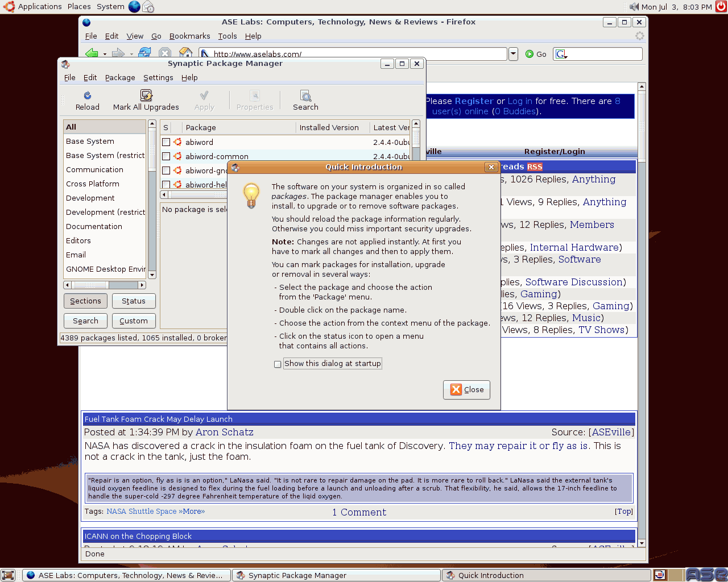Open the Places menu in the top panel

pos(79,7)
